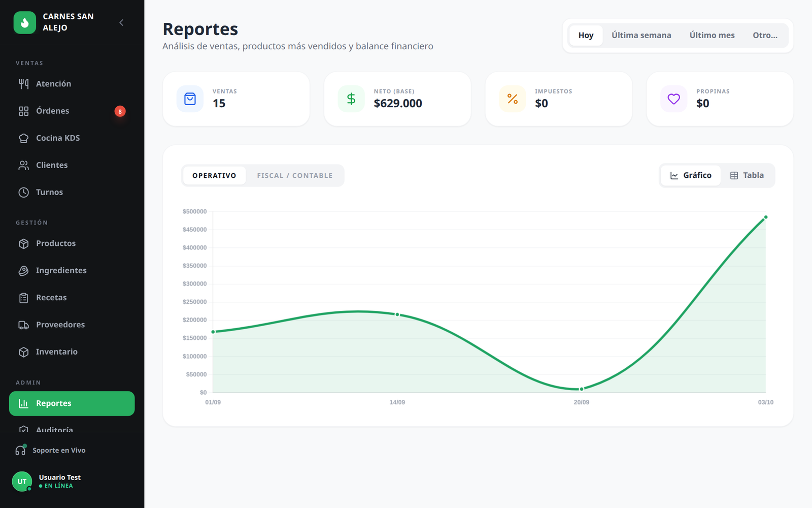Open Clientes via its people icon
This screenshot has width=812, height=508.
tap(24, 165)
